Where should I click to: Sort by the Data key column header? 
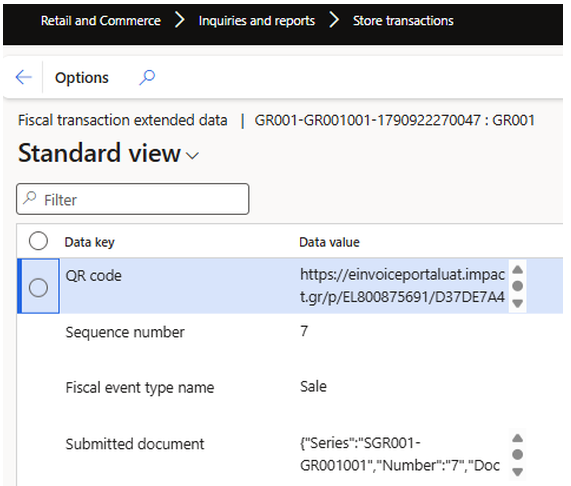click(90, 242)
